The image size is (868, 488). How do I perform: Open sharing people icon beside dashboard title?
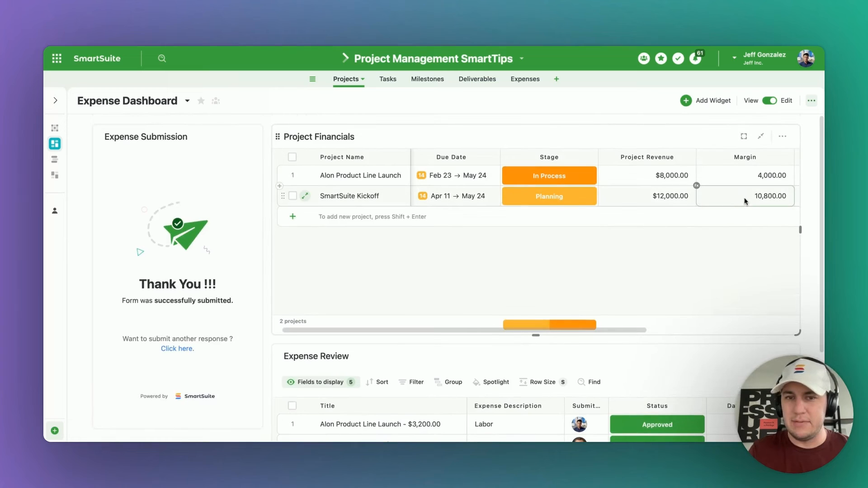tap(216, 101)
